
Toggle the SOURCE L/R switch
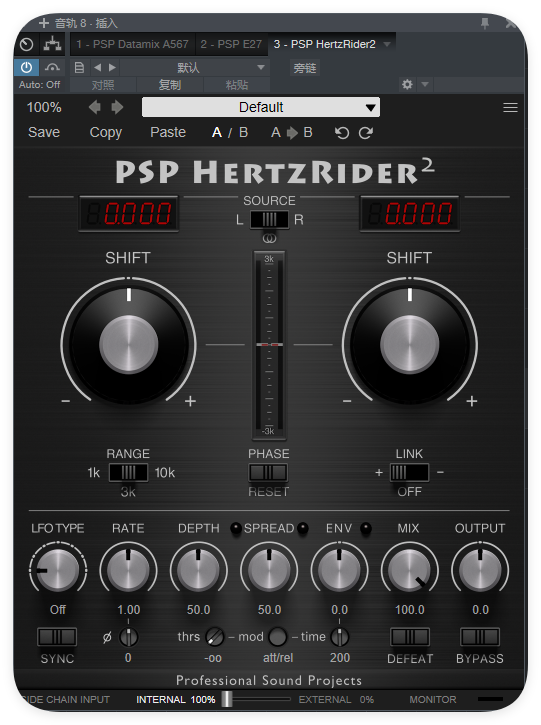[x=269, y=219]
